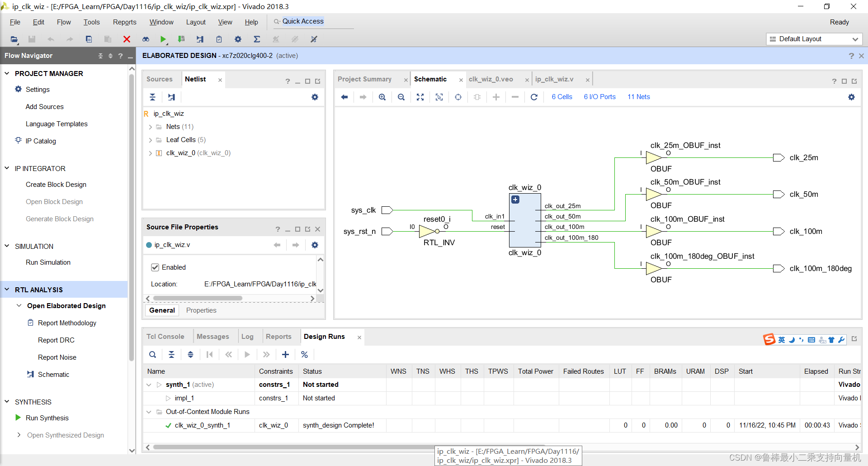868x466 pixels.
Task: Switch to the Messages tab
Action: (x=213, y=337)
